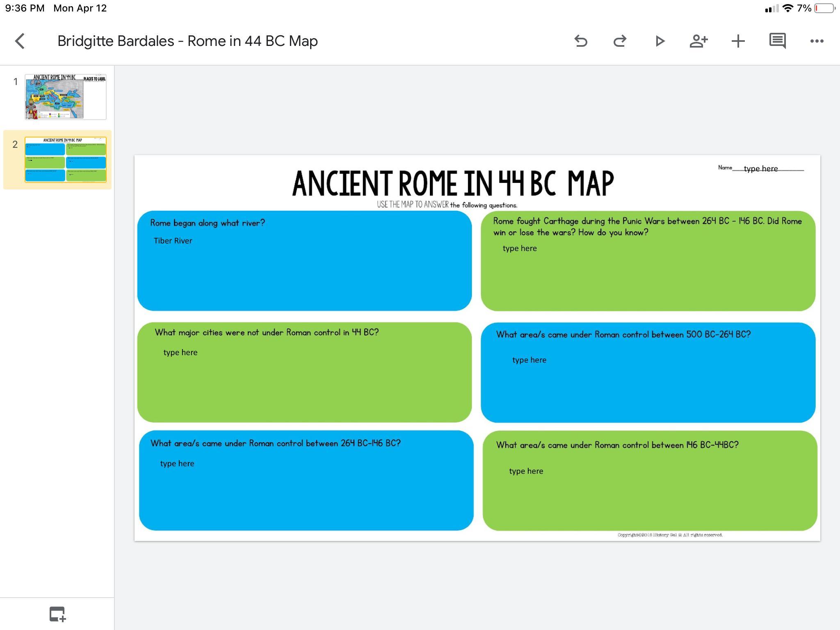Click type here under 264 BC-146 BC question
Image resolution: width=840 pixels, height=630 pixels.
point(177,463)
